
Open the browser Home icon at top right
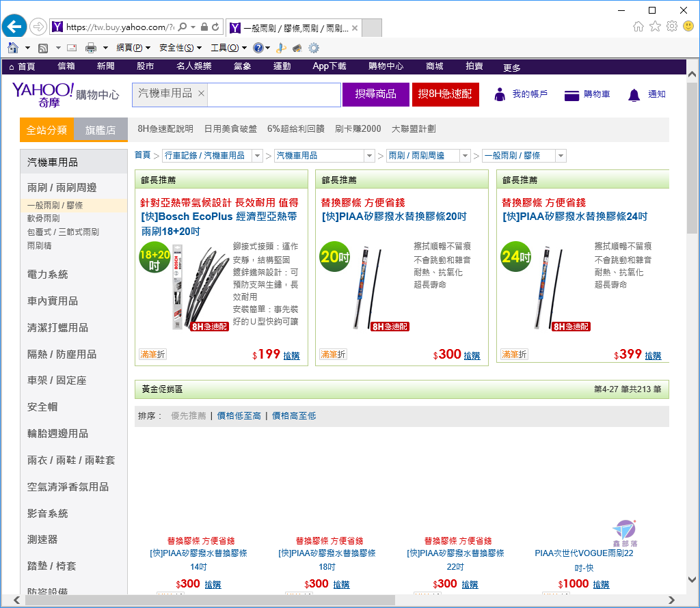[x=638, y=27]
